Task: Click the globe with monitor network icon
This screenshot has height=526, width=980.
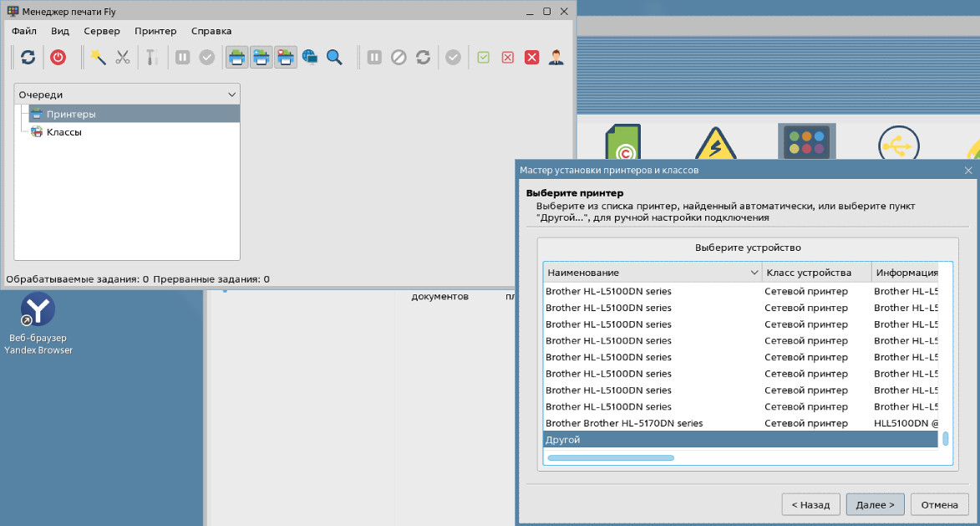Action: (310, 57)
